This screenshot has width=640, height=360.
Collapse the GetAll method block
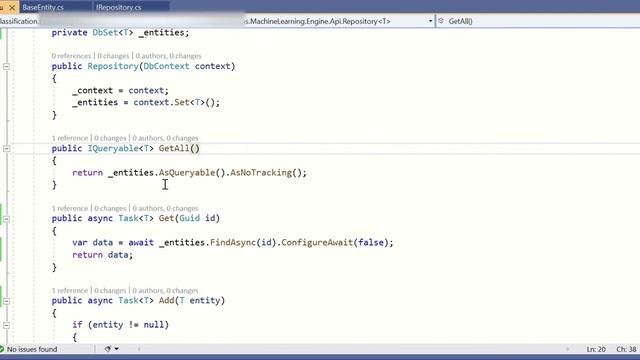point(7,149)
